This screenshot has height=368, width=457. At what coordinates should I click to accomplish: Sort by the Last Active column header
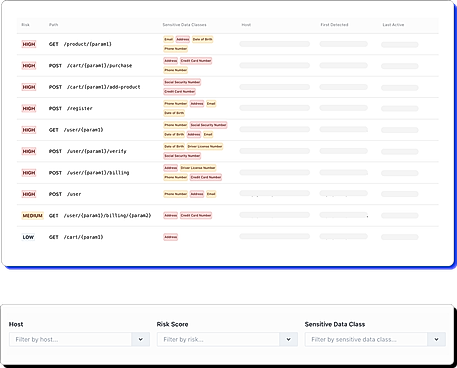tap(393, 25)
